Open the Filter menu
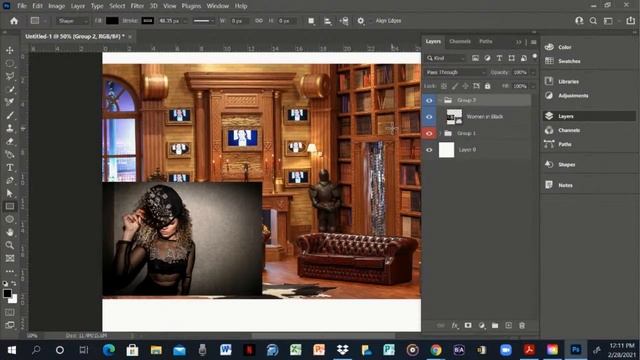Image resolution: width=640 pixels, height=360 pixels. [137, 6]
